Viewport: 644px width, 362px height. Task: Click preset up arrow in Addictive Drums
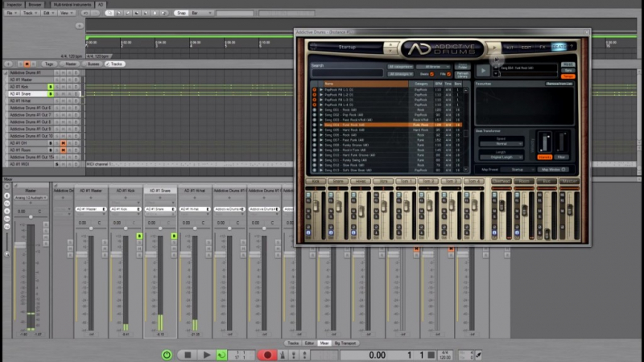pos(390,44)
